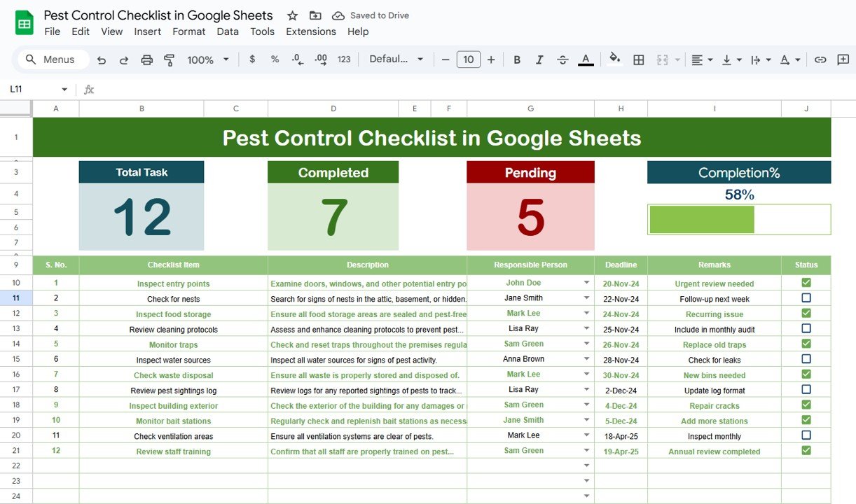Check status for Review cleaning protocols
Screen dimensions: 856x504
(x=806, y=328)
